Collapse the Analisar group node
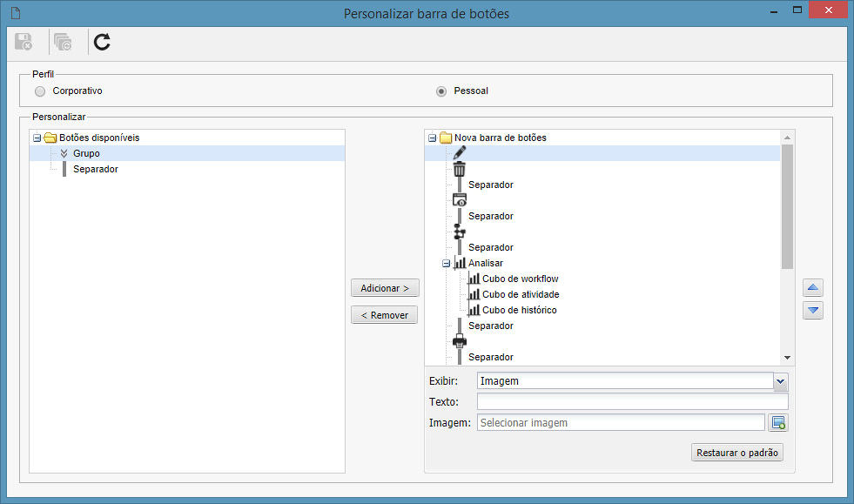Viewport: 854px width, 504px height. coord(446,263)
